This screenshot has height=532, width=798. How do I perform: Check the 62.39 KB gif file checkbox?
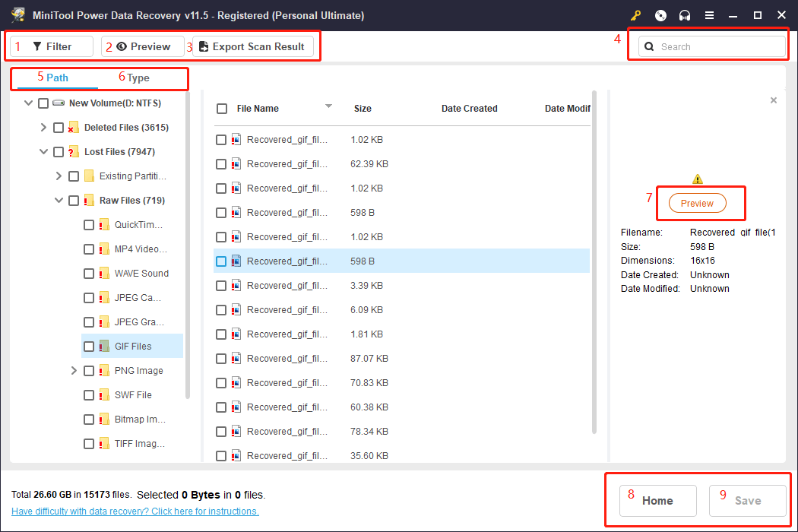click(221, 164)
